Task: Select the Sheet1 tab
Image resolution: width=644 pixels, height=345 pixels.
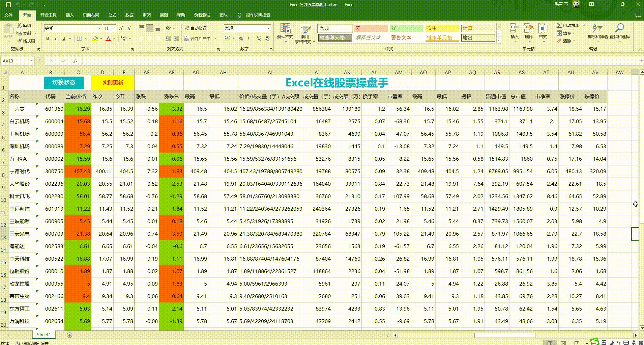Action: (43, 335)
